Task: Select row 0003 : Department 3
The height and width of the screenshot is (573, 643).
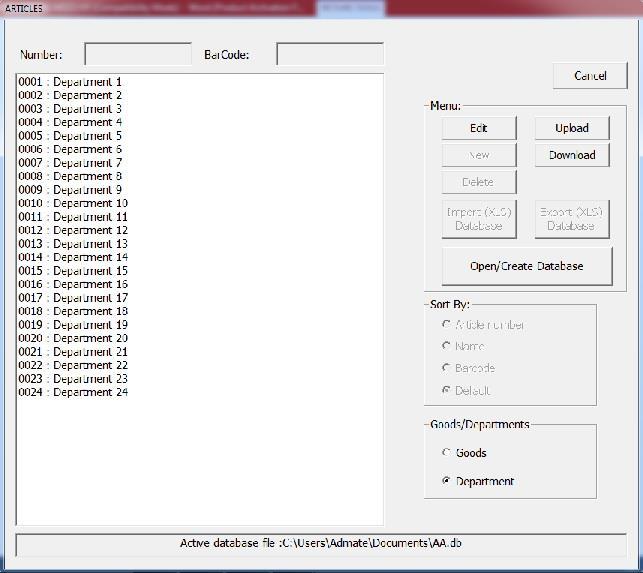Action: tap(200, 109)
